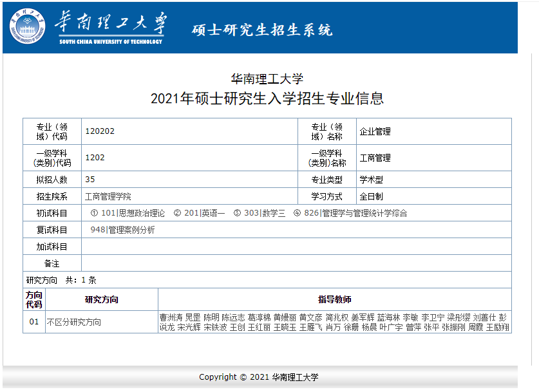Select the major name 企业管理
Screen dimensions: 539x392
click(x=375, y=131)
